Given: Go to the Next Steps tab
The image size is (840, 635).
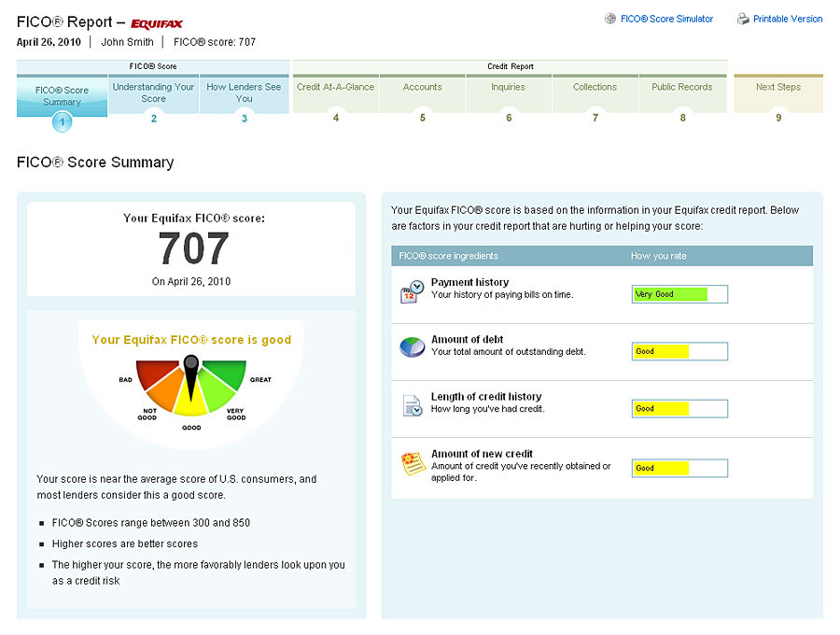Looking at the screenshot, I should (778, 94).
